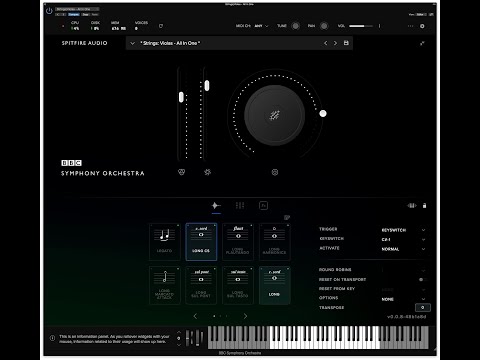
Task: Toggle the plugin power bypass icon
Action: (x=49, y=11)
